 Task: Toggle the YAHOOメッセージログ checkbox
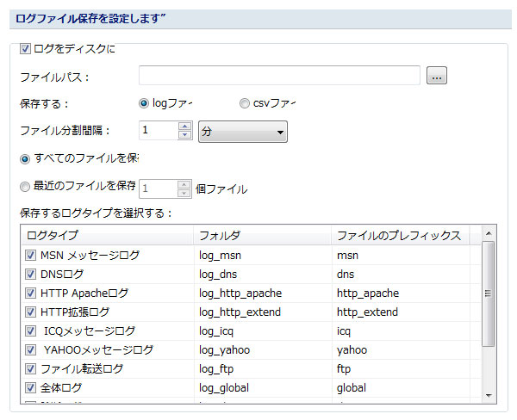coord(30,350)
